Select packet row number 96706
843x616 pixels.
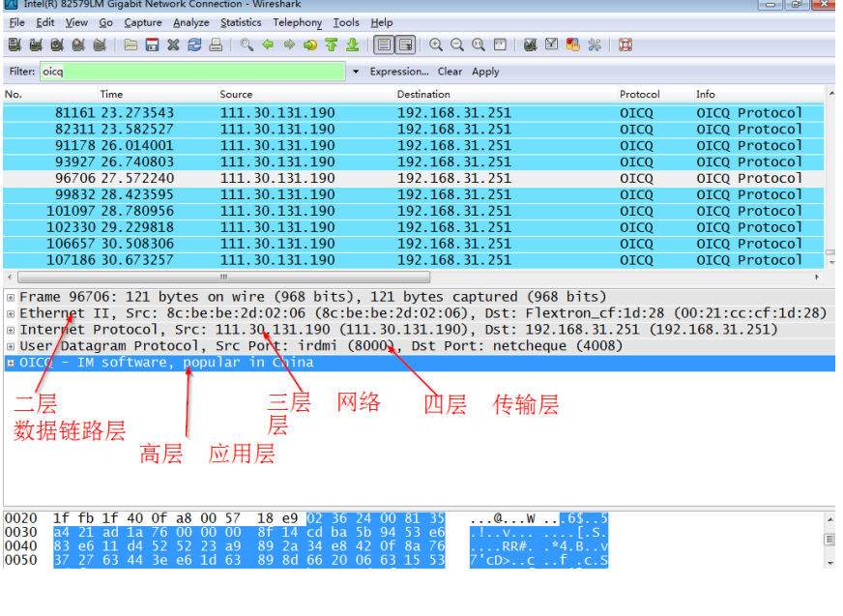pos(414,179)
